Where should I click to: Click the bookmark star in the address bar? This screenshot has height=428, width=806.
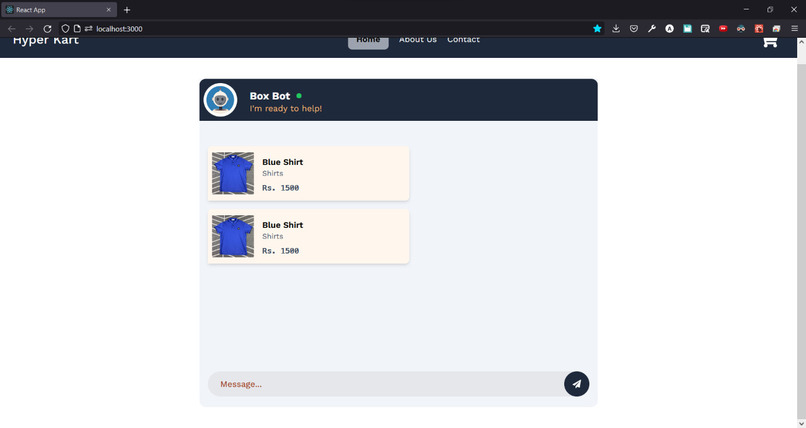click(x=597, y=29)
